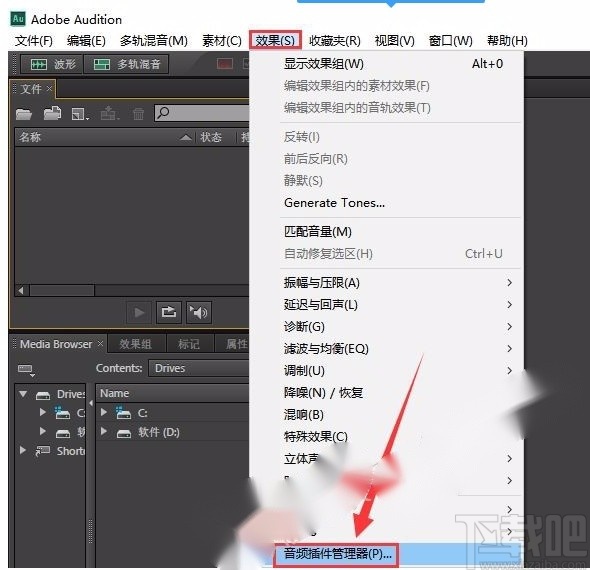
Task: Switch to the 效果组 tab
Action: pyautogui.click(x=135, y=344)
